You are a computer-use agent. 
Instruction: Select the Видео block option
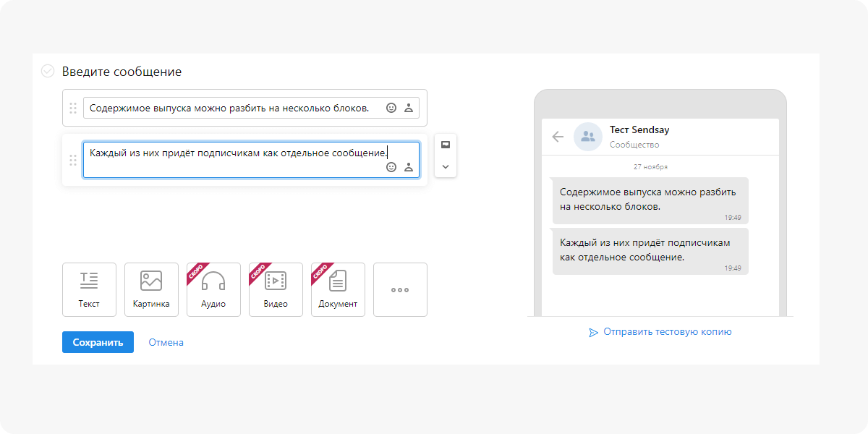(x=276, y=289)
